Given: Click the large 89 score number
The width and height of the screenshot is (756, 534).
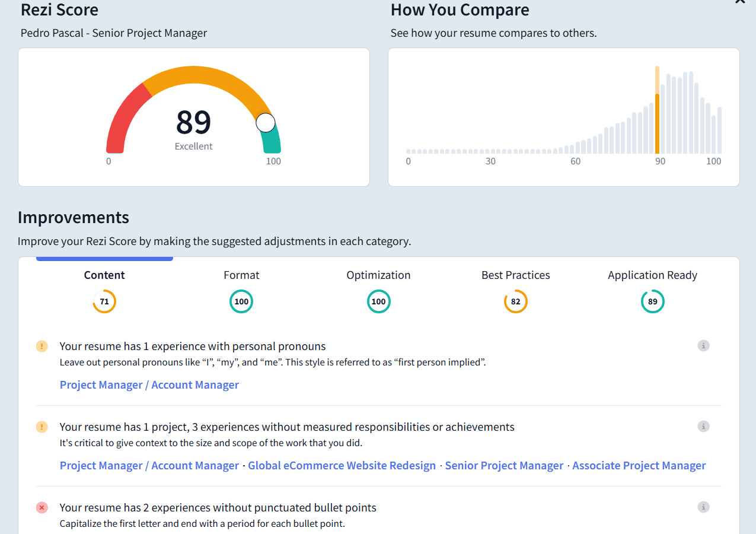Looking at the screenshot, I should pos(193,122).
